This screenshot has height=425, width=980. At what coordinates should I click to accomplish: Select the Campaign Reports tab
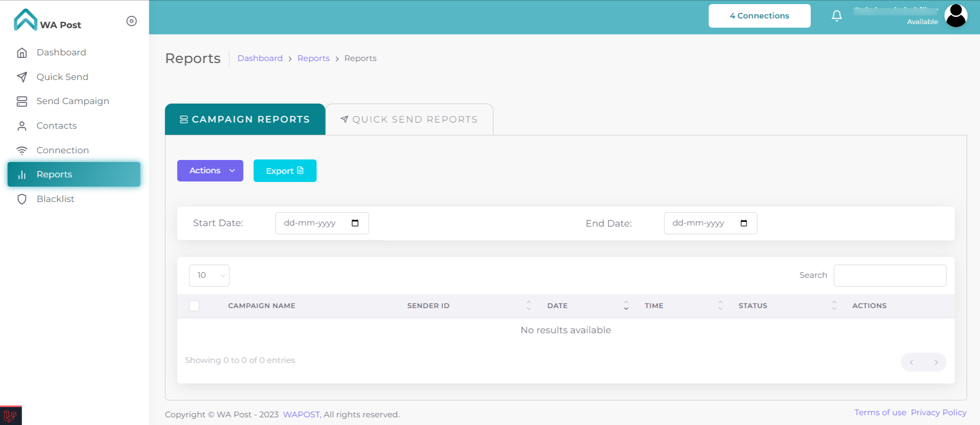tap(245, 119)
